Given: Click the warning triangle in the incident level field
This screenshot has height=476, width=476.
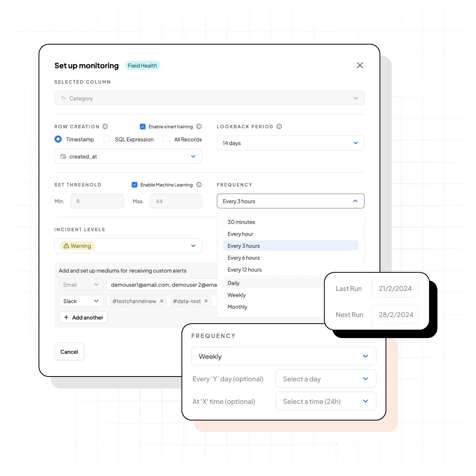Looking at the screenshot, I should tap(66, 246).
